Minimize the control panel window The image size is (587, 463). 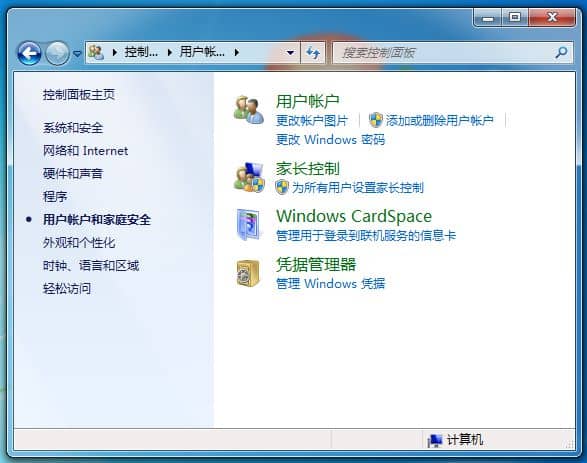487,18
